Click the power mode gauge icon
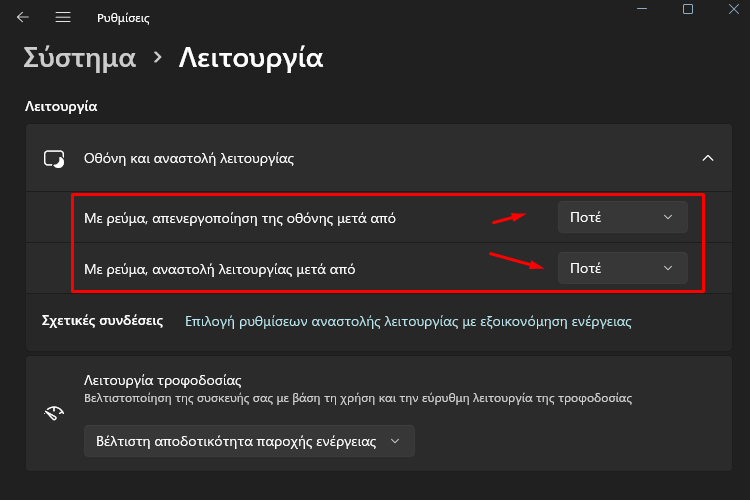The height and width of the screenshot is (500, 750). tap(54, 412)
